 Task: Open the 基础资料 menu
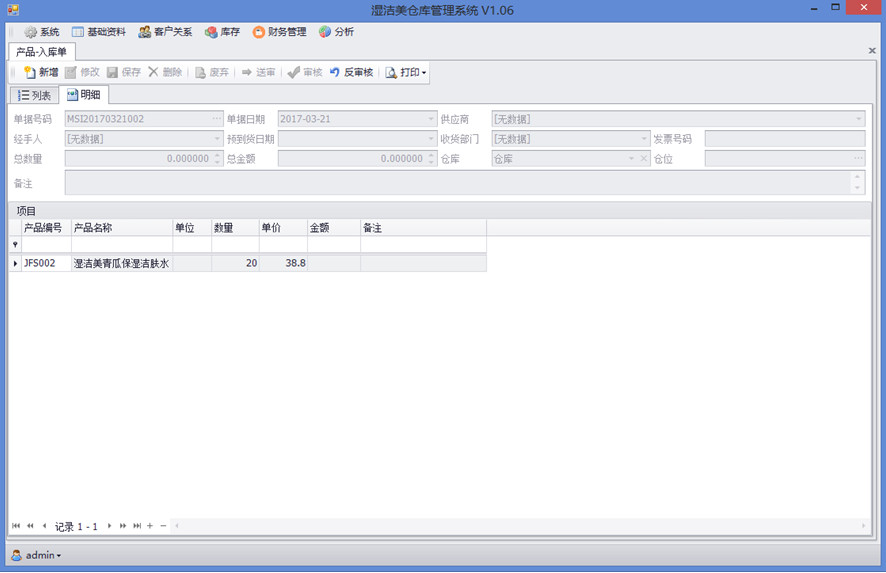[x=98, y=32]
